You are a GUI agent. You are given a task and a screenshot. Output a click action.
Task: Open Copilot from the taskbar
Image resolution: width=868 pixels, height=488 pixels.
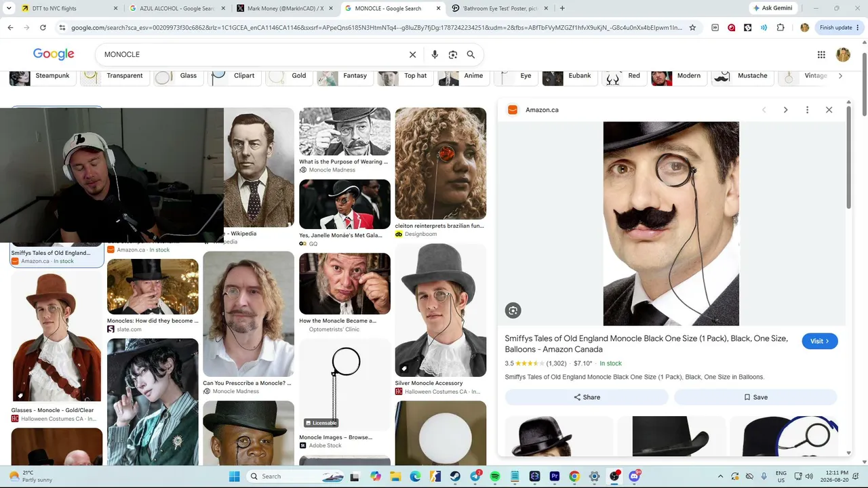(x=376, y=476)
